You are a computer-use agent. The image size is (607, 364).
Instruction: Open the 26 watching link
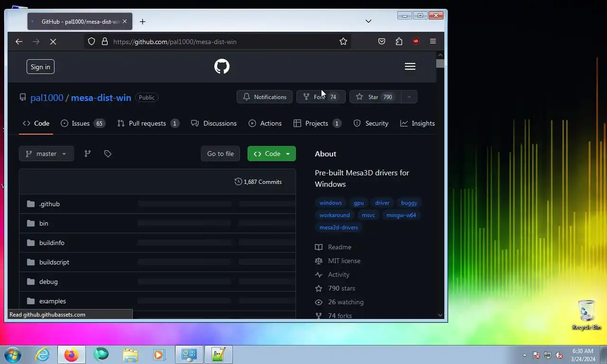(340, 302)
